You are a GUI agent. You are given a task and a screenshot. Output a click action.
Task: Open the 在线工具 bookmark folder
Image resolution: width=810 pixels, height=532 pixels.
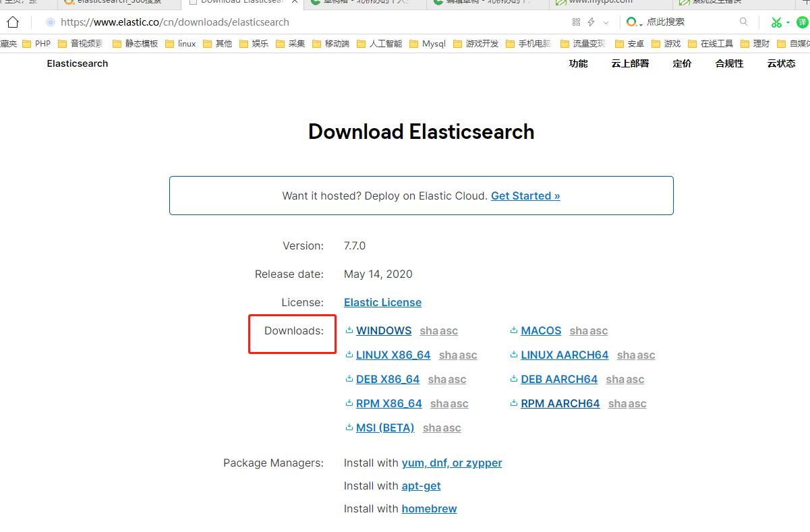tap(710, 44)
